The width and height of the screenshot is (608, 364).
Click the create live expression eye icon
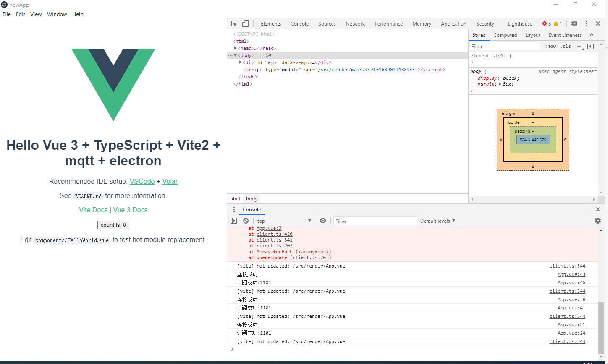pyautogui.click(x=323, y=221)
